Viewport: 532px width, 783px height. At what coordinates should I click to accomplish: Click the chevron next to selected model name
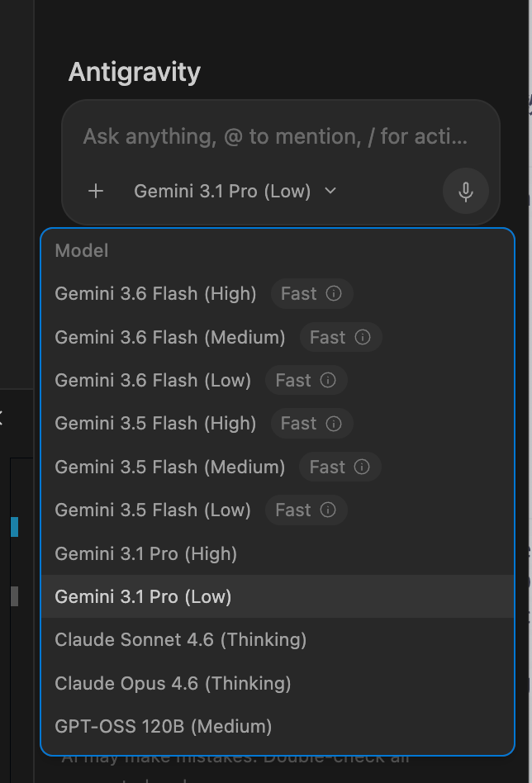point(330,191)
